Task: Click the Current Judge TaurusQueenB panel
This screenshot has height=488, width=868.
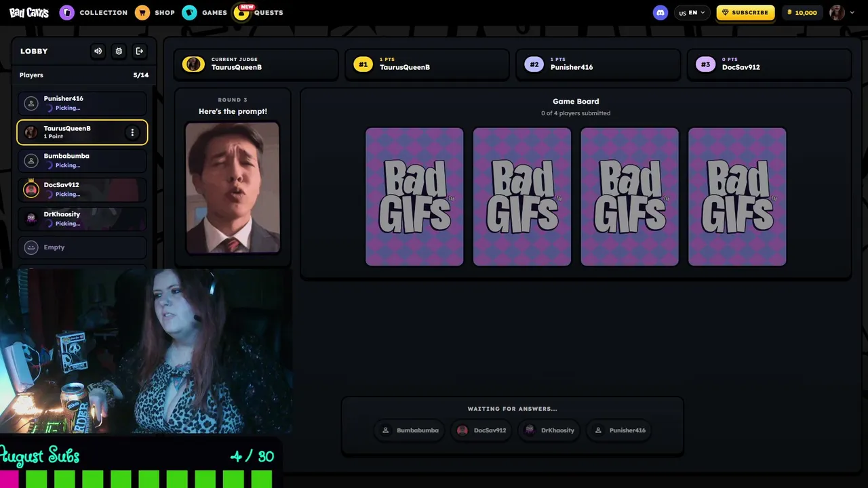Action: pos(256,64)
